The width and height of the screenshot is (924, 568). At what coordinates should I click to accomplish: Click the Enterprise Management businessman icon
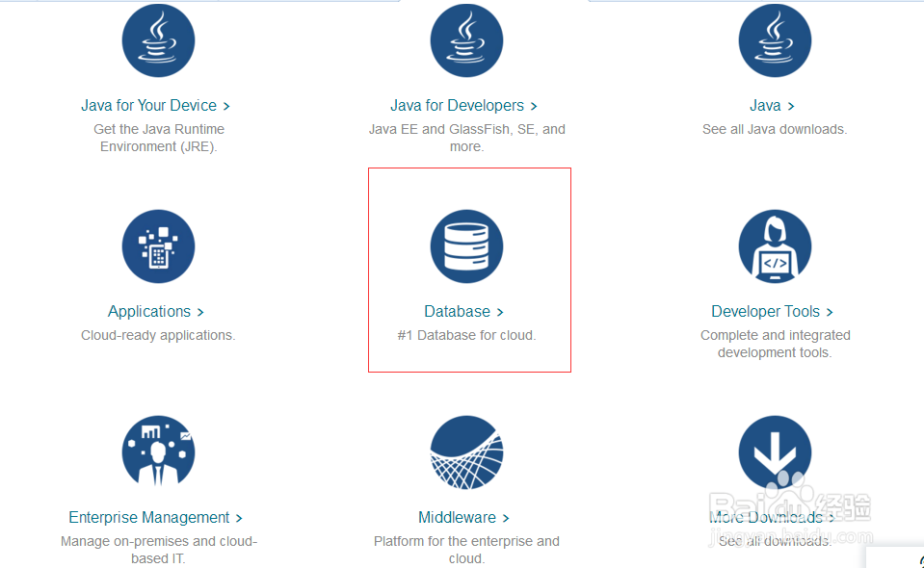click(x=159, y=452)
